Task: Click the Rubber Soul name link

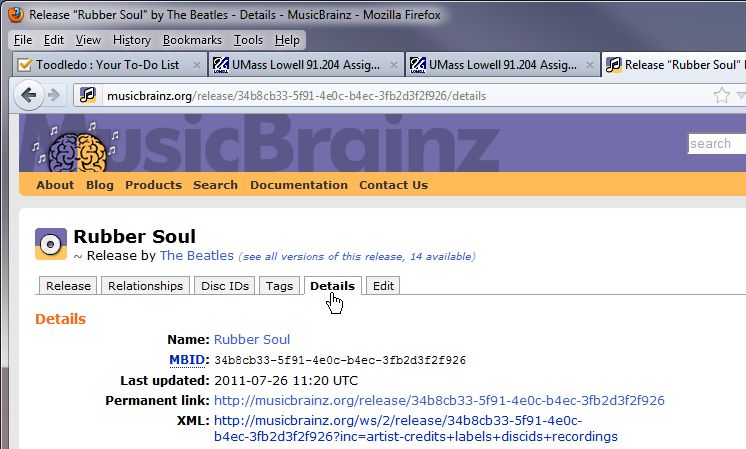Action: point(252,339)
